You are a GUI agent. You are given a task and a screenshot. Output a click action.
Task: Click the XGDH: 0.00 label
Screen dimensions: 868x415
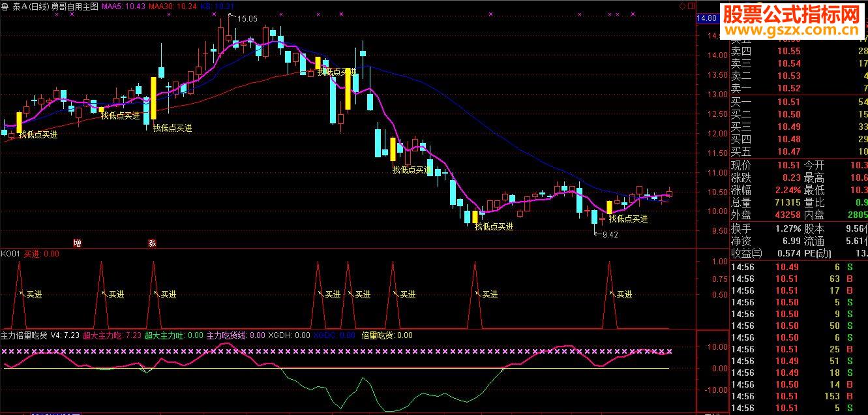pyautogui.click(x=289, y=335)
